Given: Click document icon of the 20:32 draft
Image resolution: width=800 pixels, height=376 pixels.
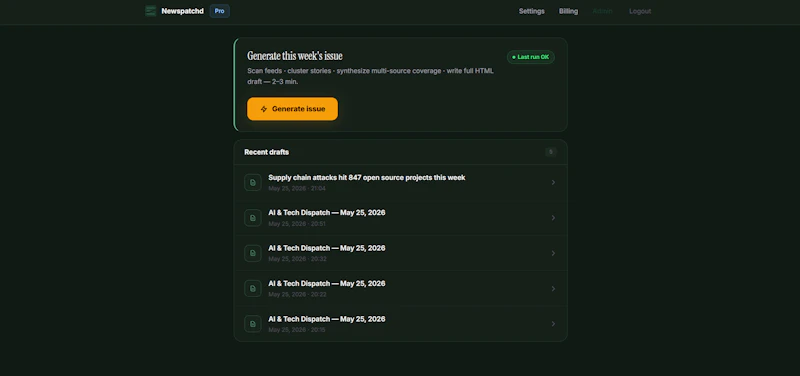Looking at the screenshot, I should click(x=253, y=253).
